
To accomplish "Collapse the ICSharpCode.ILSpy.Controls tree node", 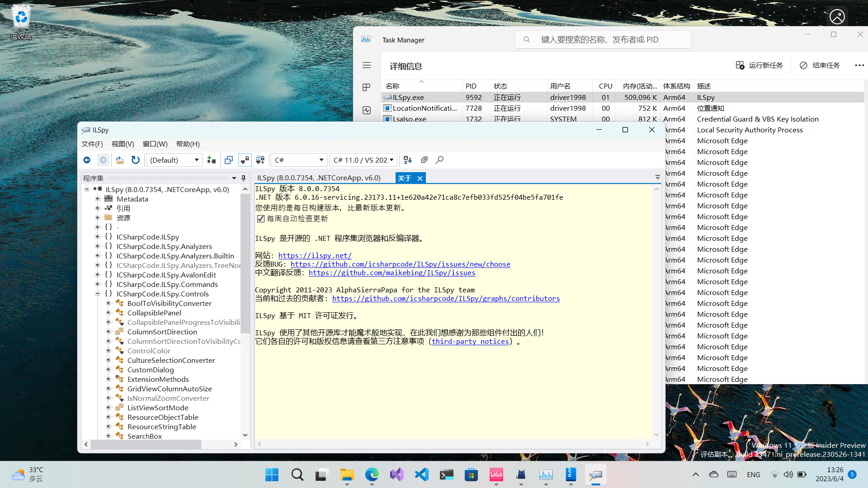I will click(x=97, y=294).
